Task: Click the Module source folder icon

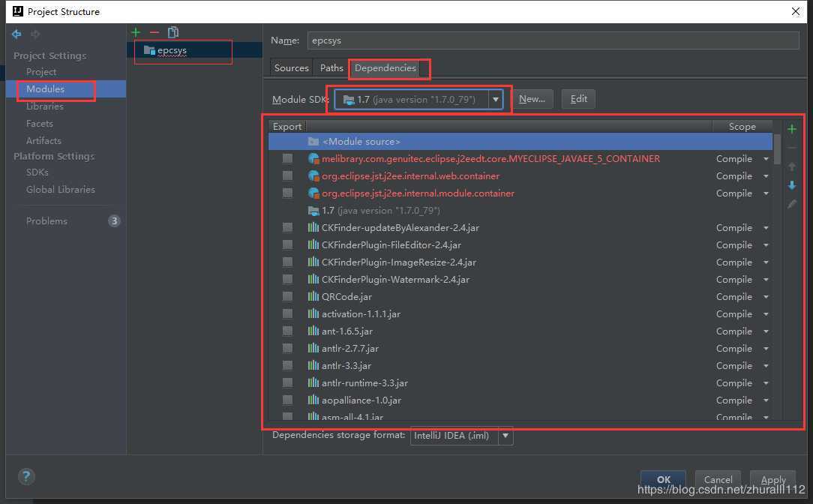Action: [x=313, y=141]
